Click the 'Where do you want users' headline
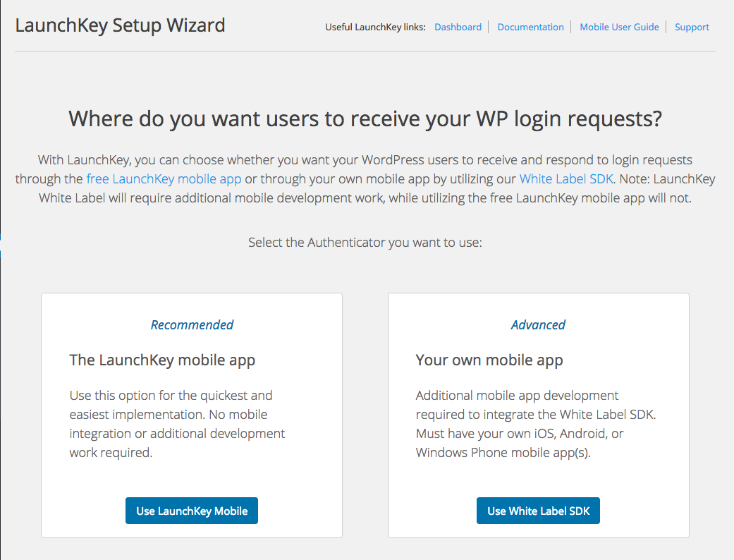734x560 pixels. pos(365,119)
